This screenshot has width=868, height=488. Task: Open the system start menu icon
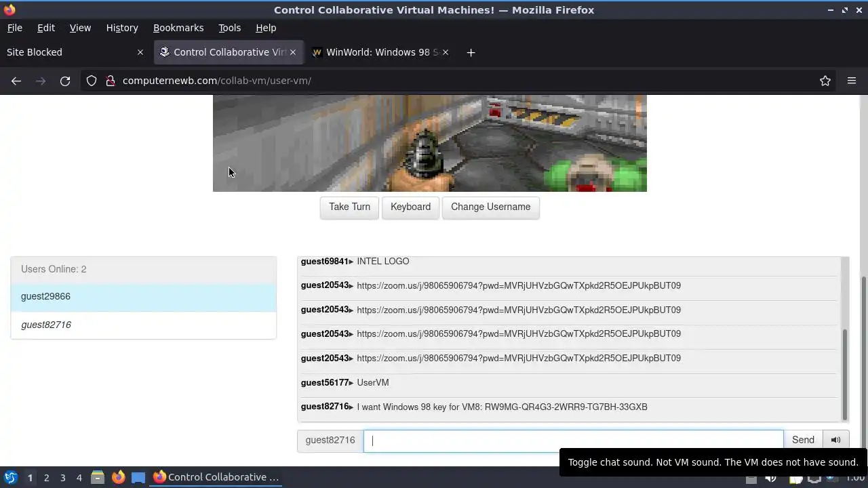click(x=10, y=477)
